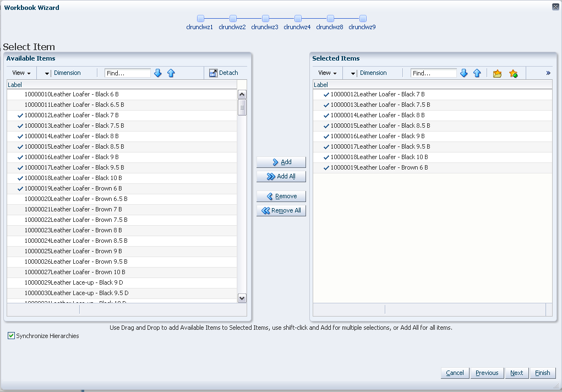Select available item 10000020Leather Loafer - Brown 6.5 B
The image size is (562, 392).
[x=122, y=199]
